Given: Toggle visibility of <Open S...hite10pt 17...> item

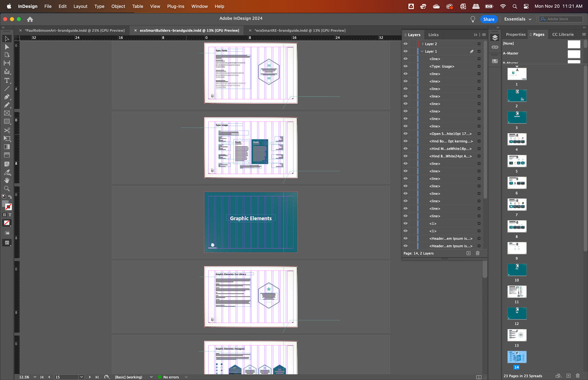Looking at the screenshot, I should click(x=405, y=134).
